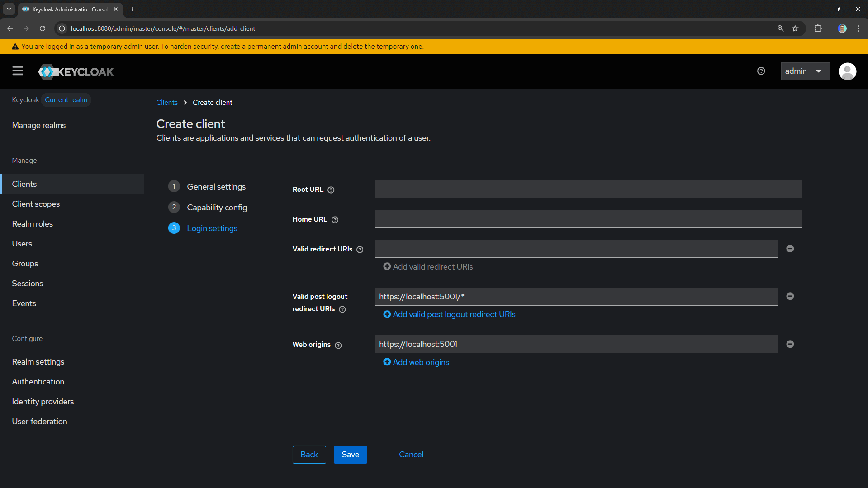Click the browser extensions puzzle icon

click(818, 28)
